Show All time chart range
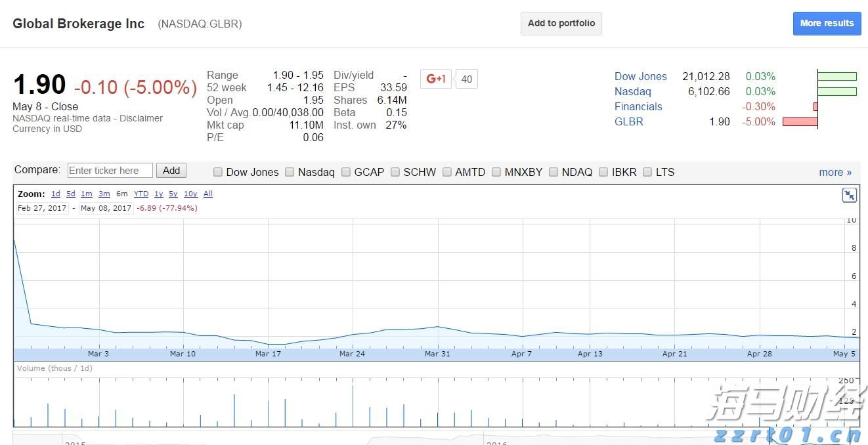Image resolution: width=868 pixels, height=445 pixels. pos(207,194)
